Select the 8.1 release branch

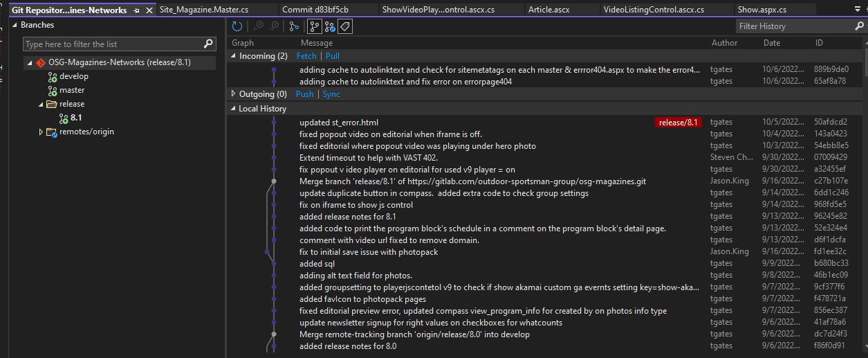click(x=76, y=118)
